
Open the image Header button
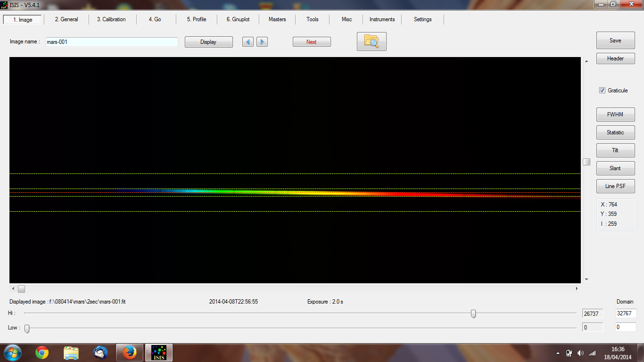pyautogui.click(x=615, y=58)
